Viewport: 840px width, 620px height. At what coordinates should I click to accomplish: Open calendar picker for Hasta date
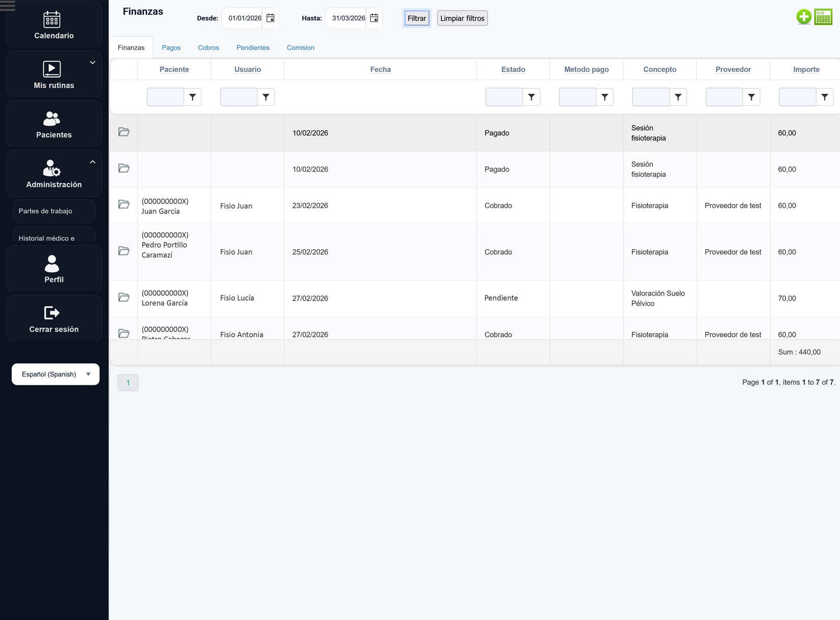pyautogui.click(x=374, y=18)
